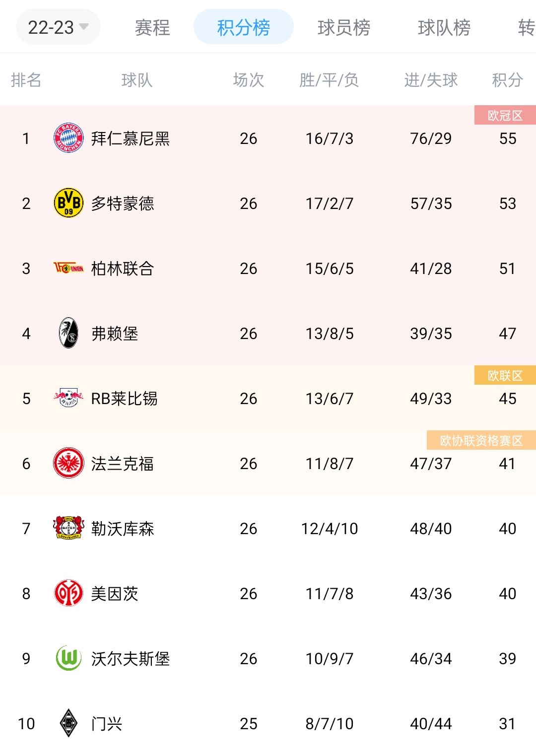
Task: Tap the Wolfsburg green W logo
Action: (x=68, y=658)
